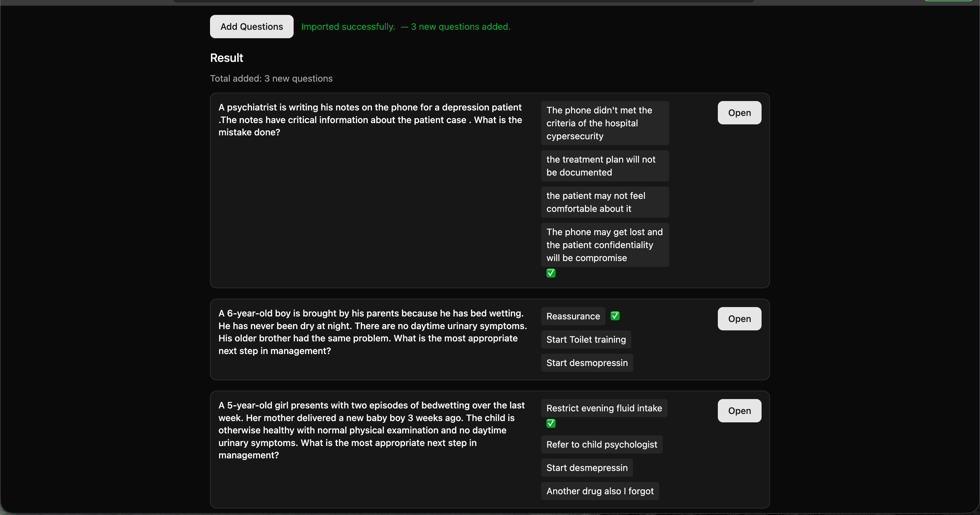Open the 5-year-old girl bedwetting question
Screen dimensions: 980x515
739,411
